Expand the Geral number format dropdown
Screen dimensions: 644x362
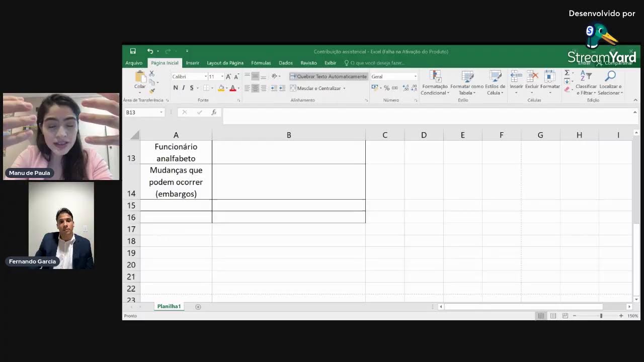(415, 76)
